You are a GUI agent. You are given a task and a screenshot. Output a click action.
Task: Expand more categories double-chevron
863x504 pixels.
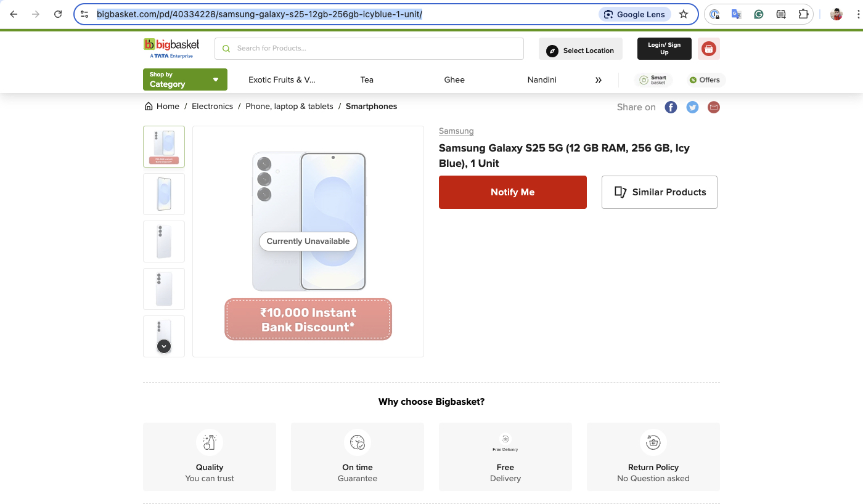pyautogui.click(x=598, y=80)
